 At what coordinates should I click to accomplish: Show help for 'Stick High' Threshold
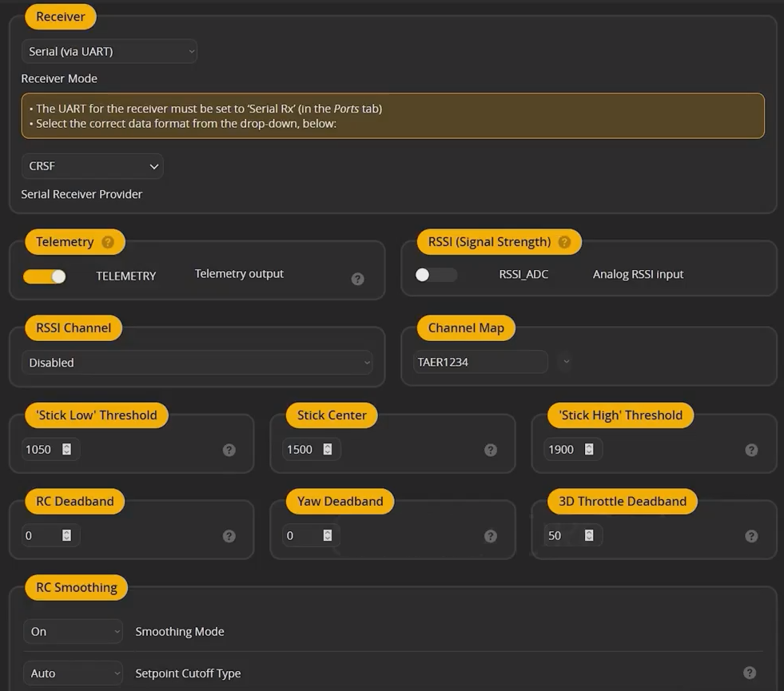751,450
